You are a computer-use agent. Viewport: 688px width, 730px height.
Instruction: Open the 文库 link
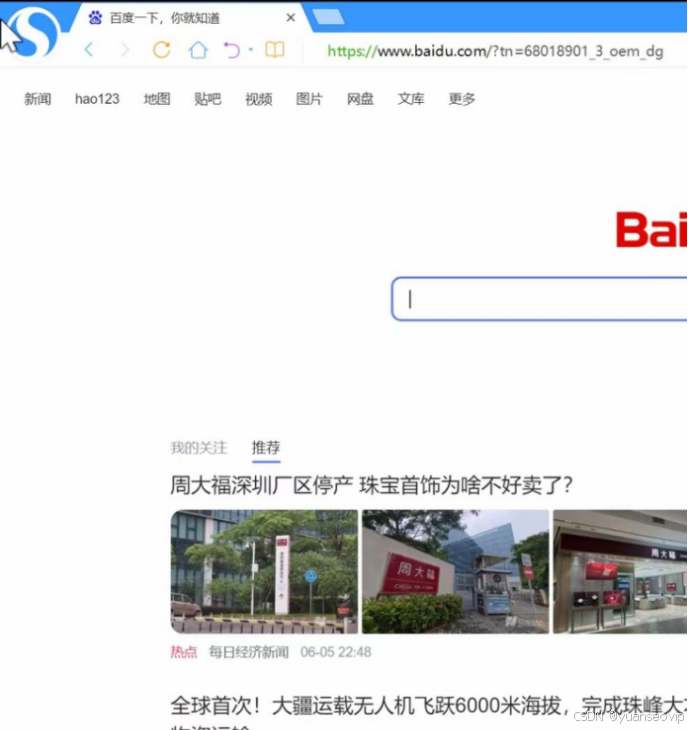coord(411,99)
